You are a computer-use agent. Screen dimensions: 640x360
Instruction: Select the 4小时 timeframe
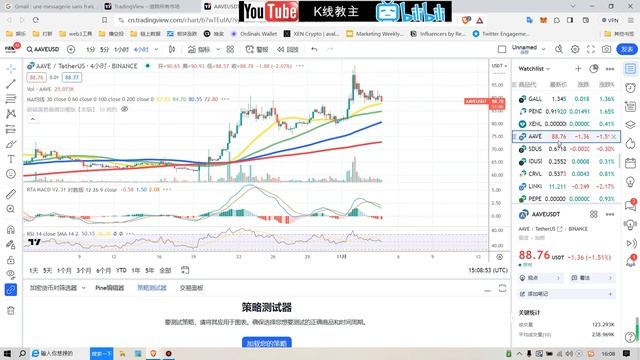141,49
